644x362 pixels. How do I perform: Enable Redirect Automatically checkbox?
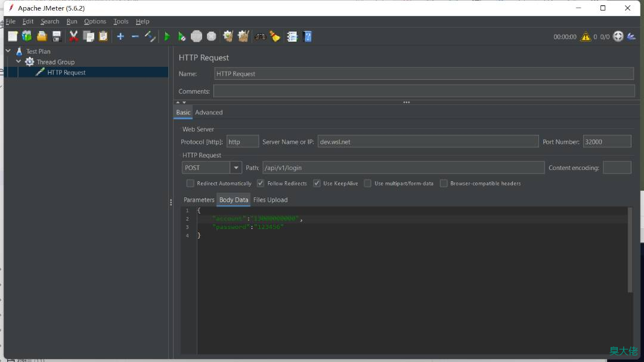click(x=190, y=183)
